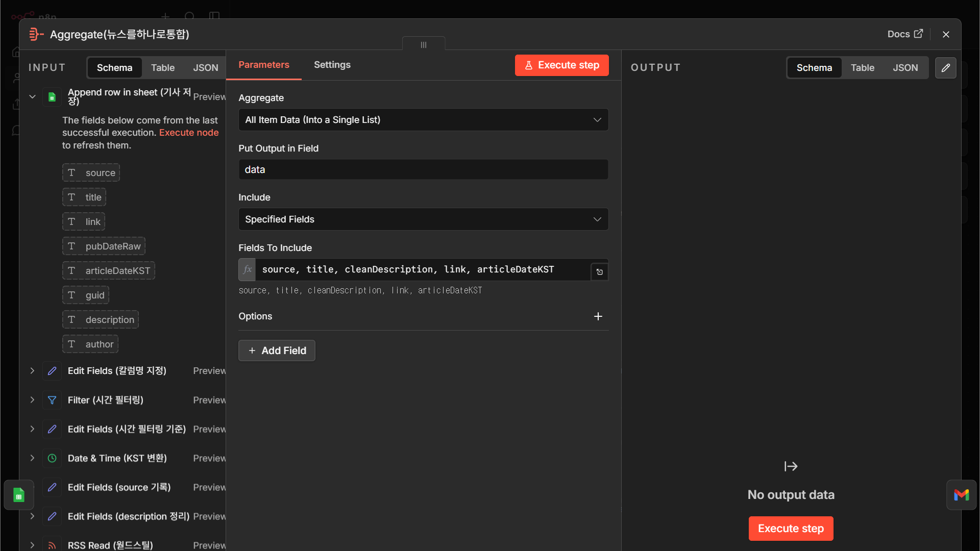Screen dimensions: 980x551
Task: Open the Gmail node on the right
Action: [961, 495]
